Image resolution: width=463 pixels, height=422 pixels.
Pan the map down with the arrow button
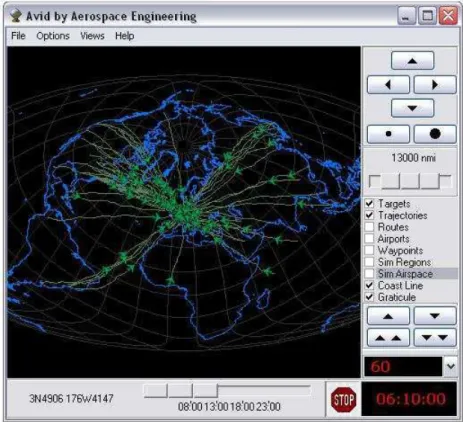412,108
